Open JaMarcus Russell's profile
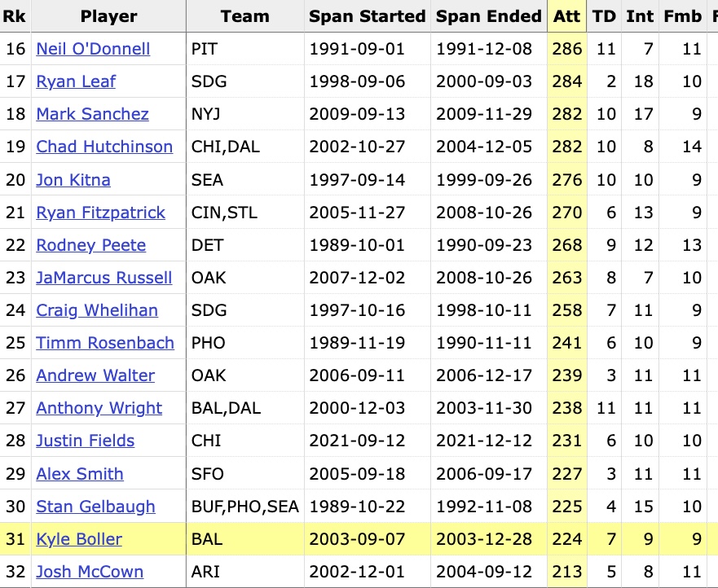Image resolution: width=718 pixels, height=588 pixels. (x=104, y=278)
